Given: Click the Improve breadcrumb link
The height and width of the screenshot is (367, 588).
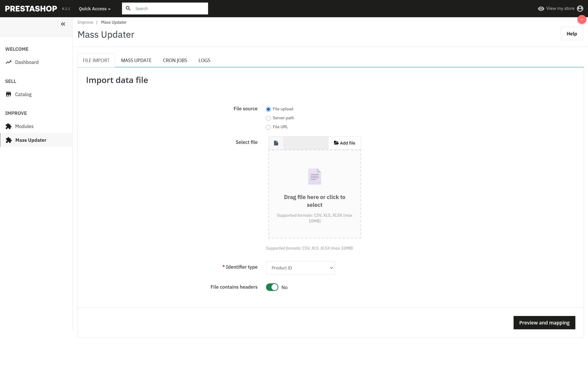Looking at the screenshot, I should [85, 22].
